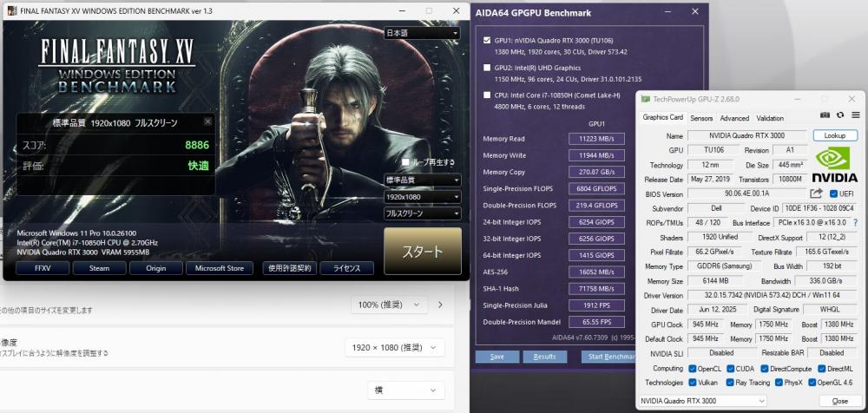Viewport: 868px width, 413px height.
Task: Open the 100% (推奨) scale dropdown
Action: 389,305
